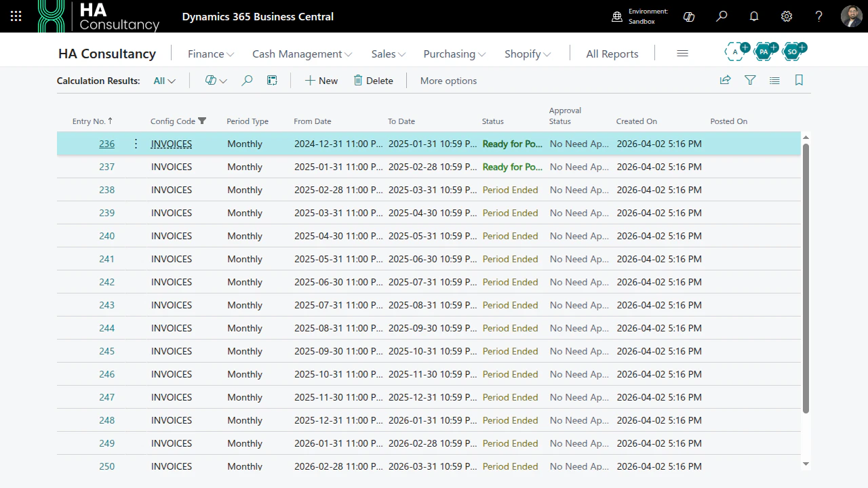
Task: Expand the Cash Management menu
Action: pyautogui.click(x=302, y=54)
